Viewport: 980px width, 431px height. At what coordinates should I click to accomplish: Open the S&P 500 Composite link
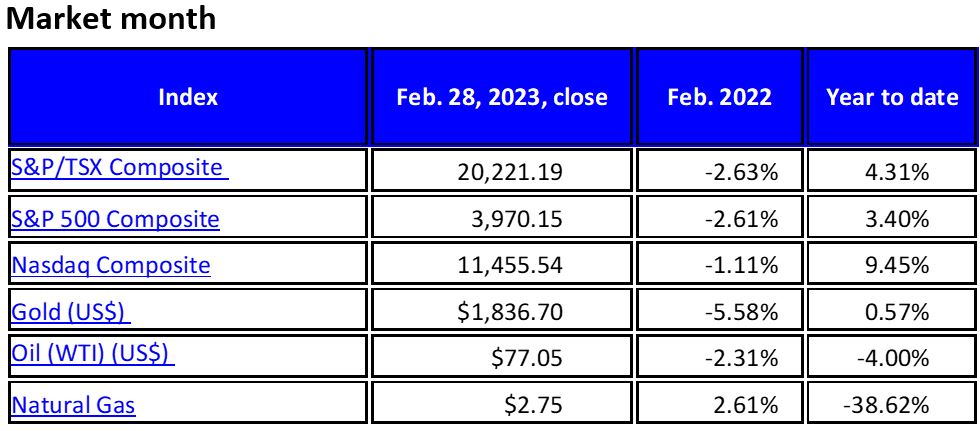coord(114,217)
